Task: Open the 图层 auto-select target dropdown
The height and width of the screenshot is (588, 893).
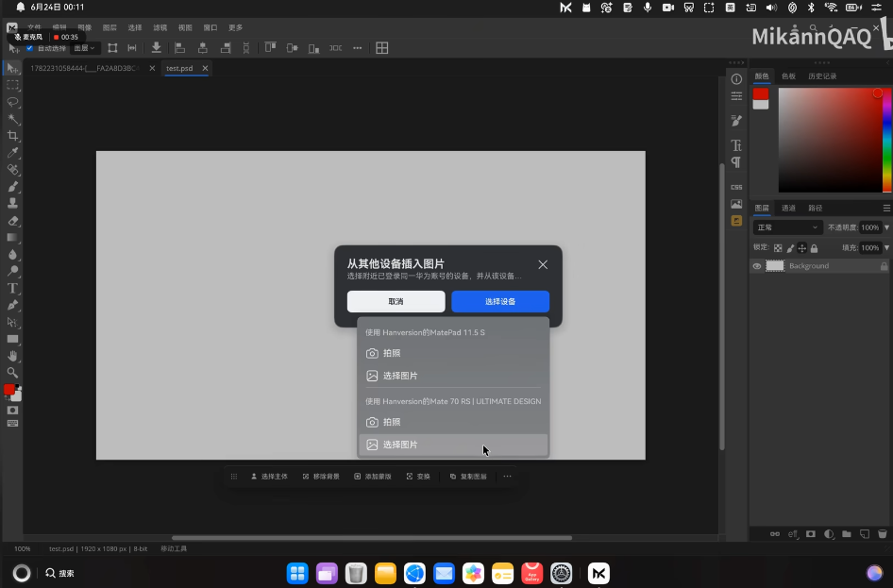Action: pos(84,48)
